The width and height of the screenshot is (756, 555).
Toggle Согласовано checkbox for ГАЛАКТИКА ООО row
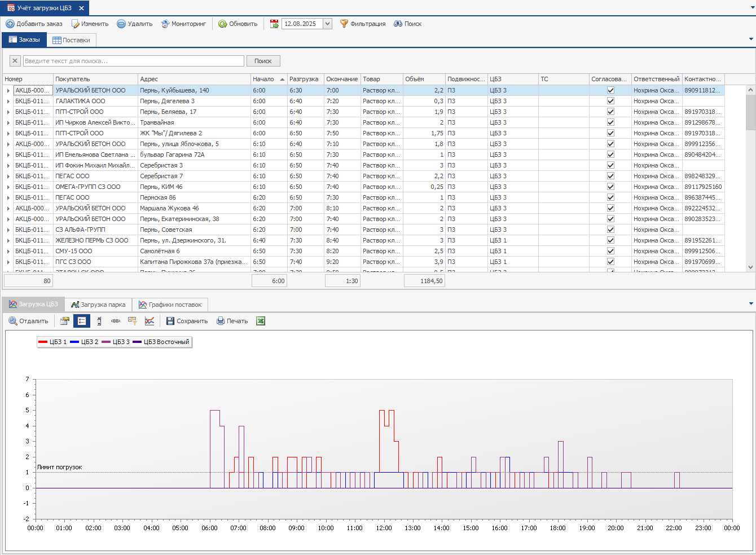tap(610, 101)
